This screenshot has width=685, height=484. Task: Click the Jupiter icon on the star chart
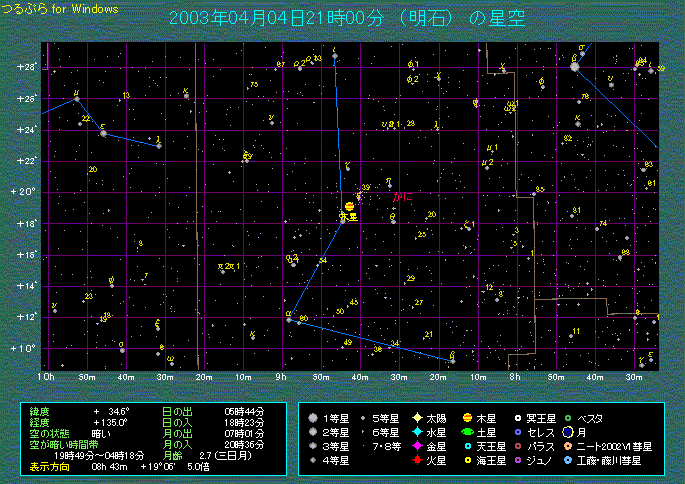coord(349,205)
